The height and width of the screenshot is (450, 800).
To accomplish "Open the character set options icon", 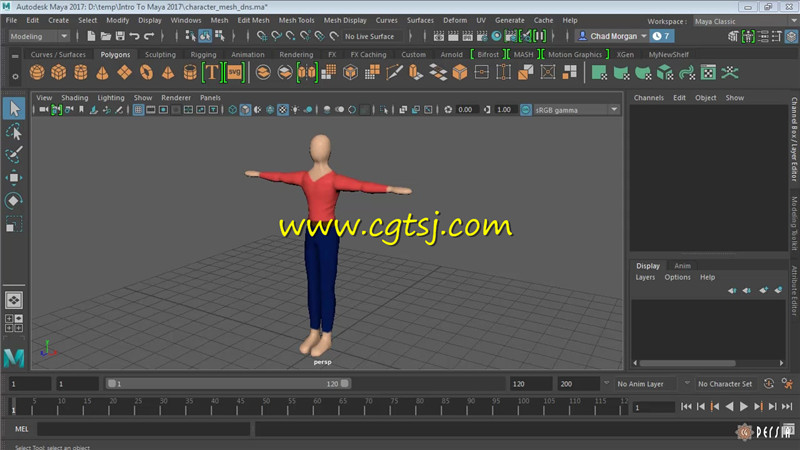I will coord(787,384).
